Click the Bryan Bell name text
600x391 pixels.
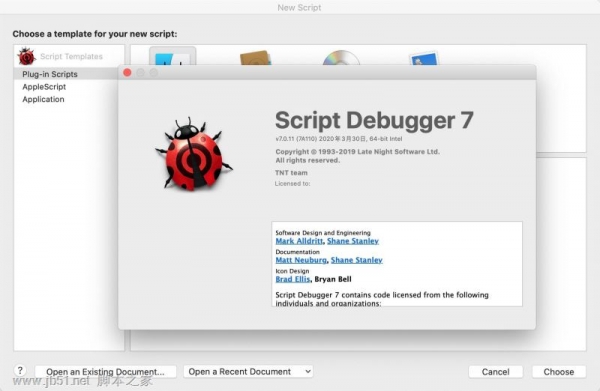(x=333, y=279)
